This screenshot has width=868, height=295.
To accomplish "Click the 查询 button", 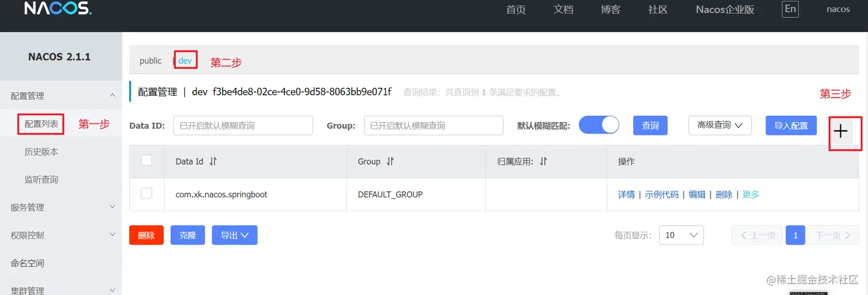I will [x=650, y=125].
